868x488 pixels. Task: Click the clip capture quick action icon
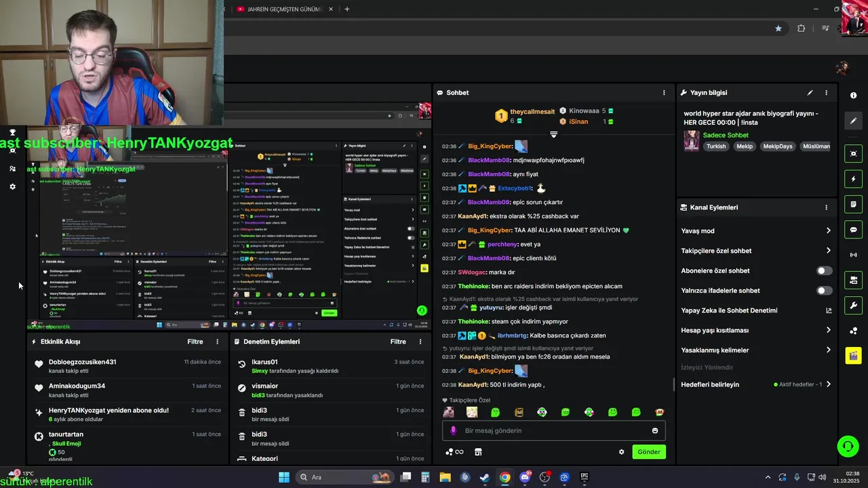coord(853,154)
